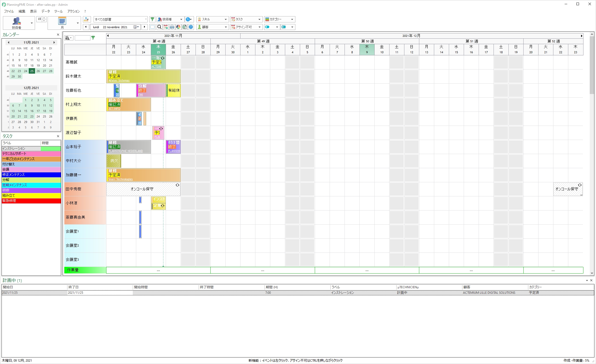This screenshot has height=364, width=596.
Task: Select the 会議室1 resource row
Action: pos(85,231)
